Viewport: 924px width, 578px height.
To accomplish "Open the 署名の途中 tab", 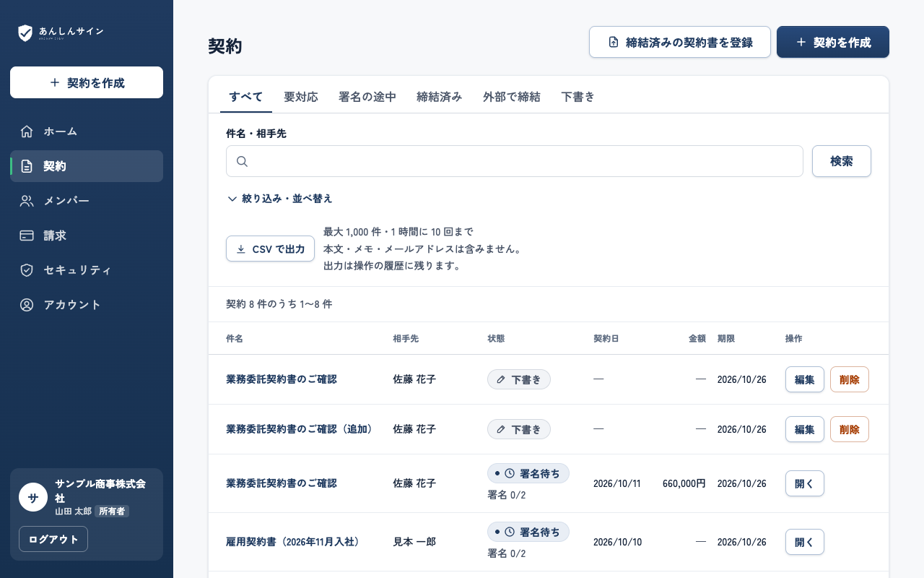I will pyautogui.click(x=367, y=97).
